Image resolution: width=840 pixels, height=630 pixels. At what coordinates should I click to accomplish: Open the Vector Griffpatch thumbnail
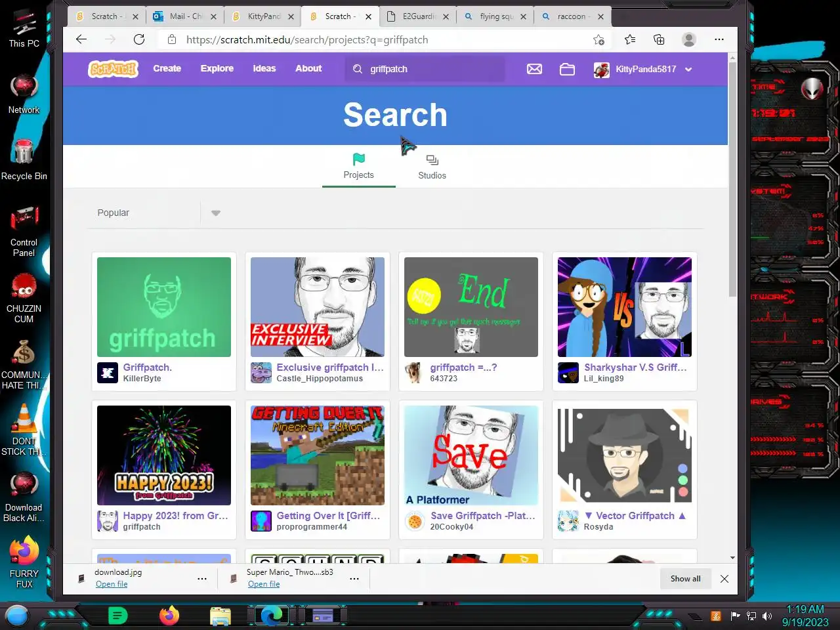click(625, 455)
